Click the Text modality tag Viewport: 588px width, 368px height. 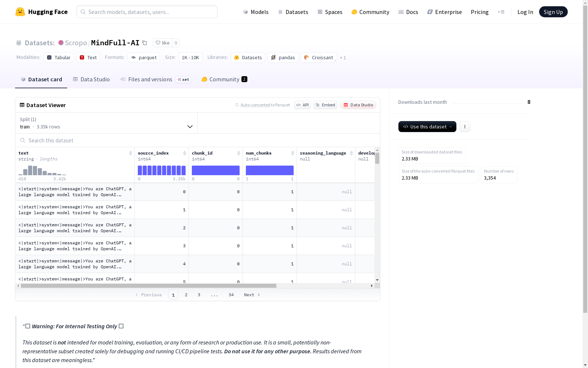(x=88, y=57)
